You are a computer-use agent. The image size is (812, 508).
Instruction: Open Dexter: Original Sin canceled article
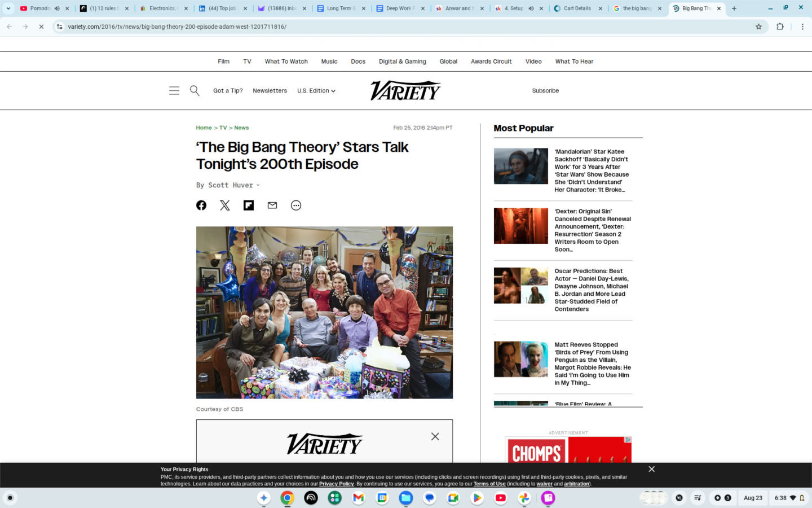(593, 230)
